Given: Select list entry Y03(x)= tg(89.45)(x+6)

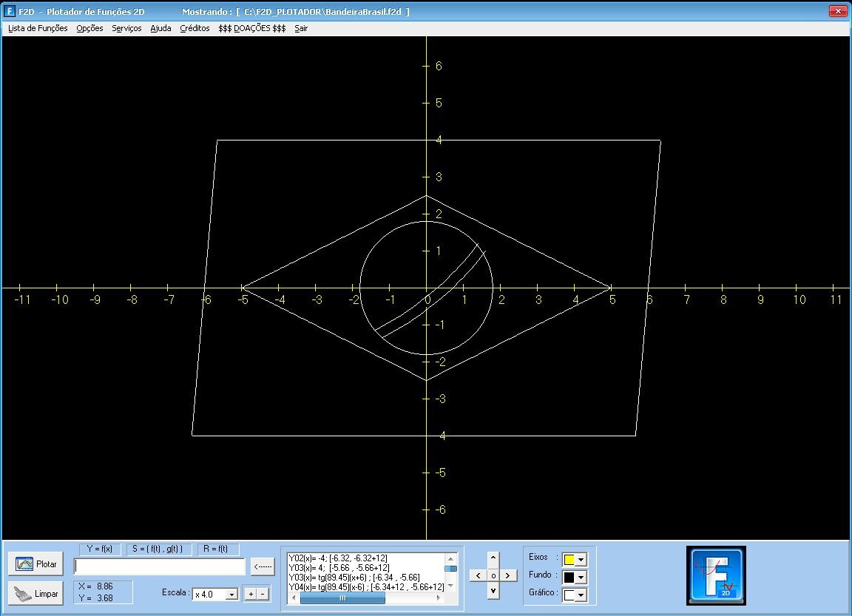Looking at the screenshot, I should 354,578.
